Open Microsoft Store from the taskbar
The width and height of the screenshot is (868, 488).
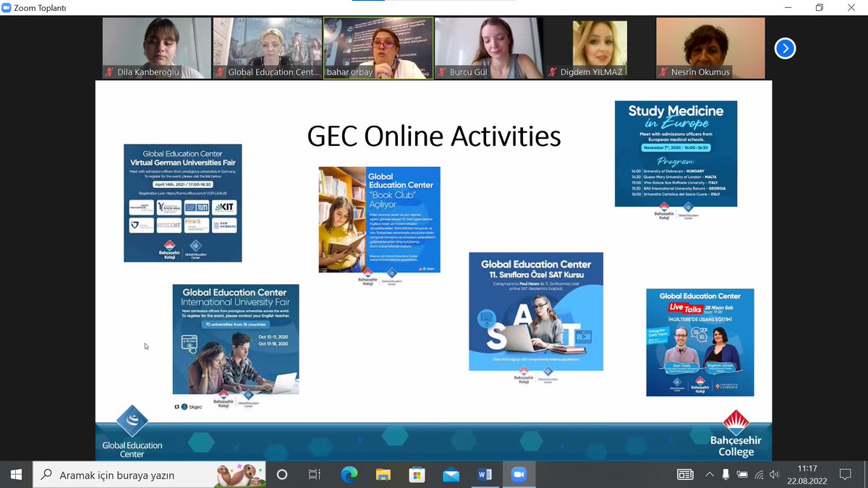pos(417,475)
